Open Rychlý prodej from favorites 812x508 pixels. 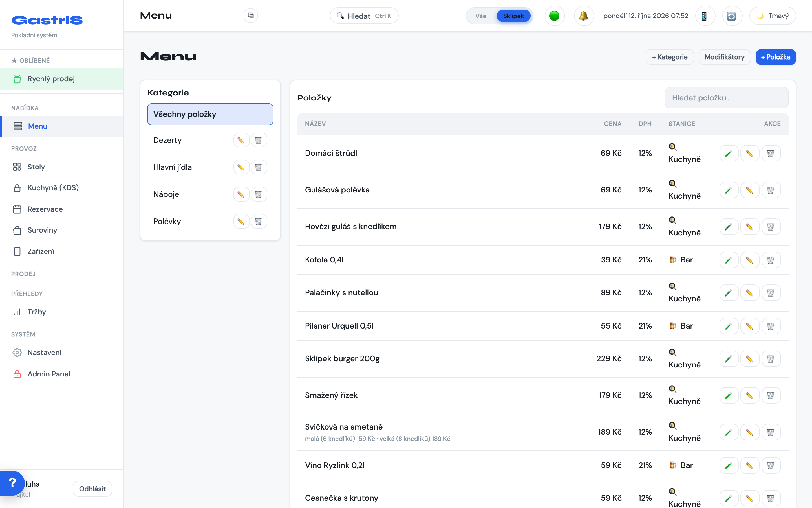point(62,79)
